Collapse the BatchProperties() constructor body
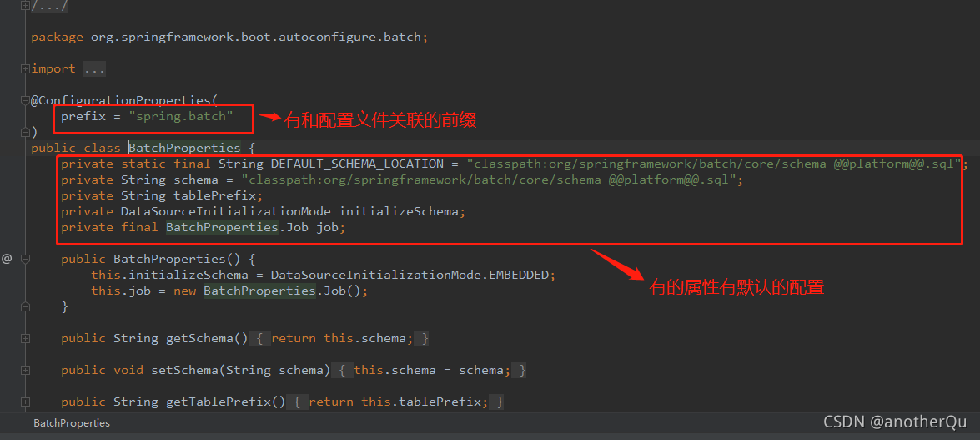The image size is (980, 440). (25, 259)
